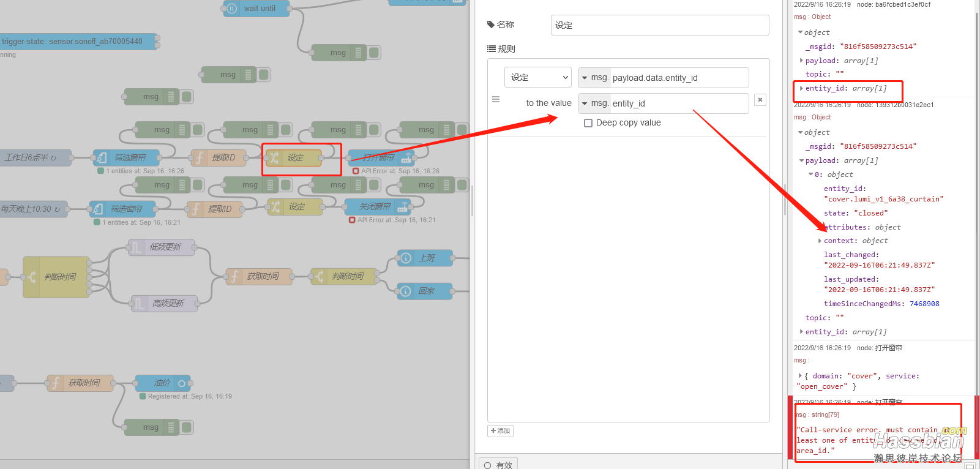Click the 名称 name input field

click(x=660, y=25)
